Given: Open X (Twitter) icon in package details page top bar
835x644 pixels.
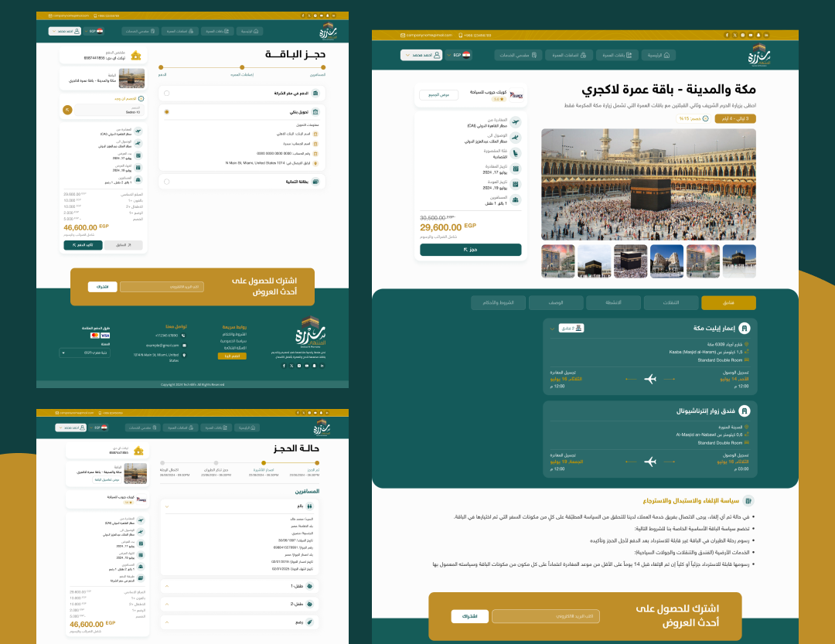Looking at the screenshot, I should (x=734, y=35).
